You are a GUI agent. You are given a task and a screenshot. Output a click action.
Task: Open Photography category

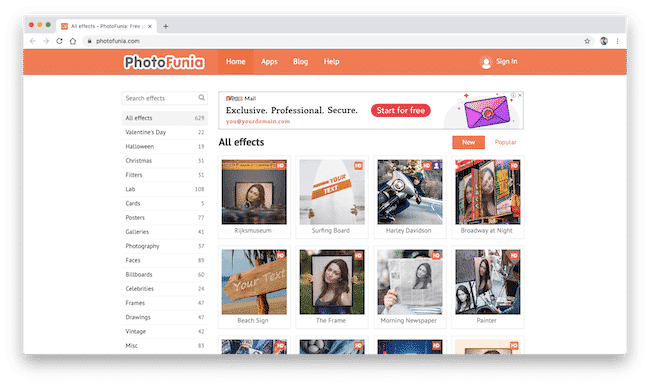tap(165, 246)
